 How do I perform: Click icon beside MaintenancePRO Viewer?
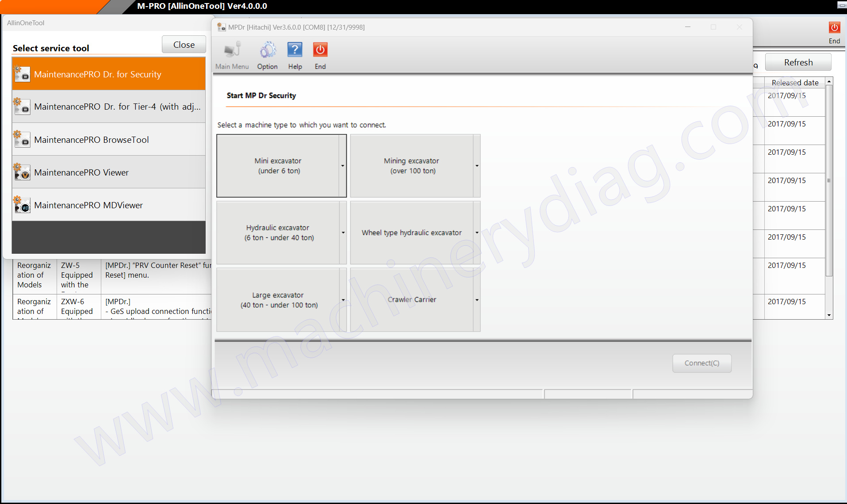(x=22, y=172)
